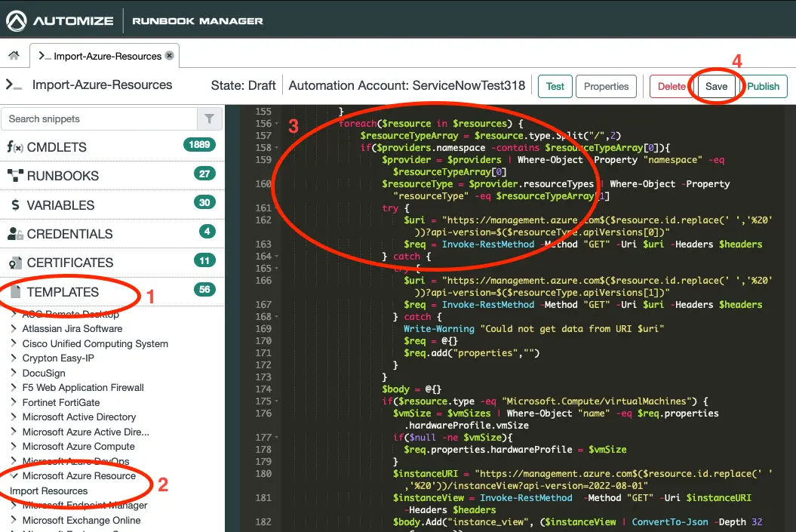Click the Test button
Image resolution: width=796 pixels, height=532 pixels.
(555, 86)
